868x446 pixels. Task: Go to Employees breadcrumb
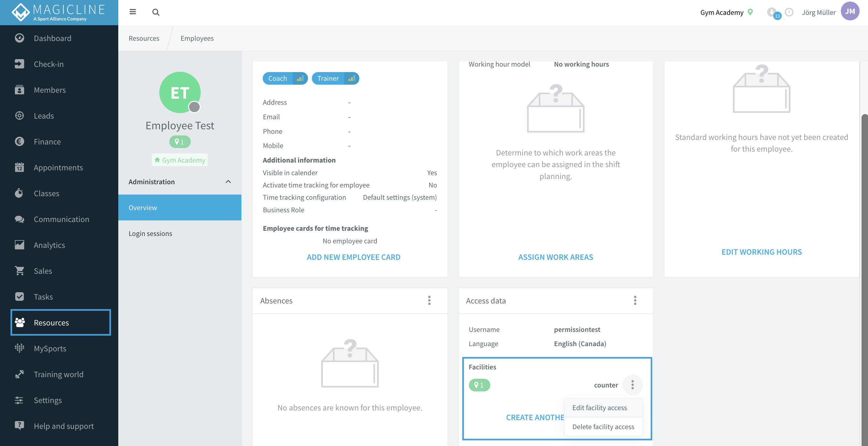coord(197,38)
